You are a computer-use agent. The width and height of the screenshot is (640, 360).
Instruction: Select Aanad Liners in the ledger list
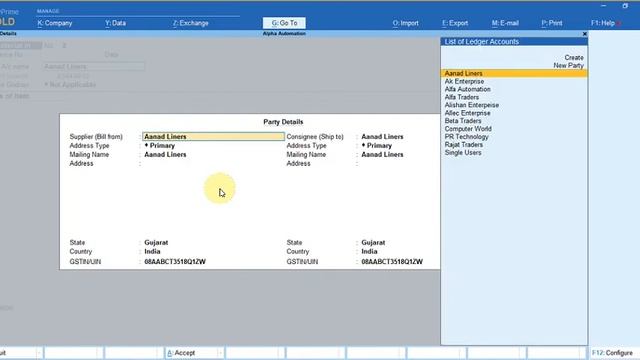pos(514,73)
